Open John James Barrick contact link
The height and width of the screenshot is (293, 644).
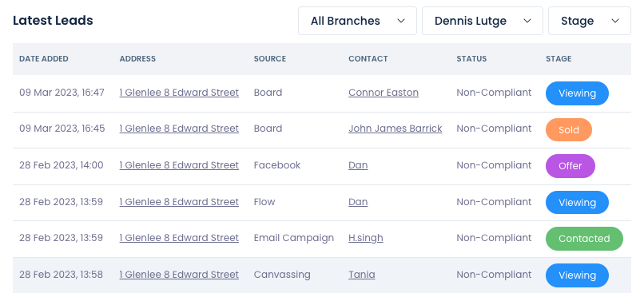395,129
